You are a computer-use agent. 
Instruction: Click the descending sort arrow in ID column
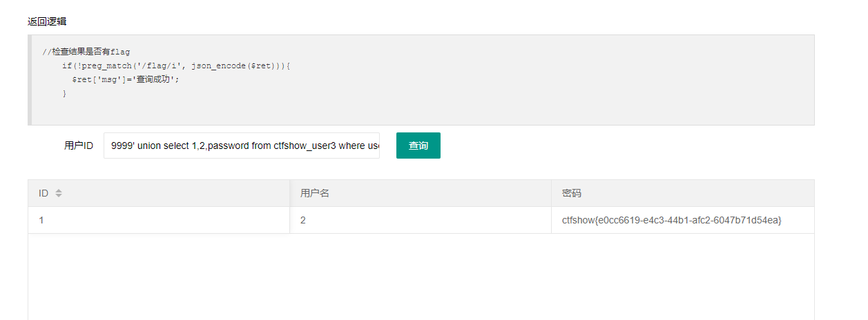click(59, 196)
